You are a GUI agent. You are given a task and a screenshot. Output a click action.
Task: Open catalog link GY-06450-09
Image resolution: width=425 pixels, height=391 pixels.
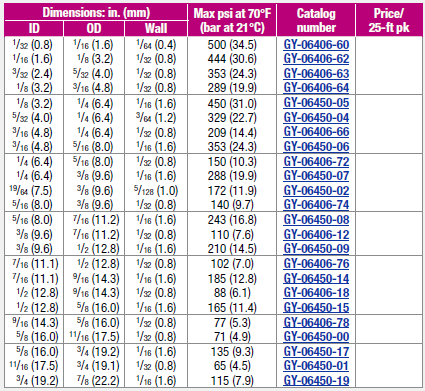click(x=316, y=249)
